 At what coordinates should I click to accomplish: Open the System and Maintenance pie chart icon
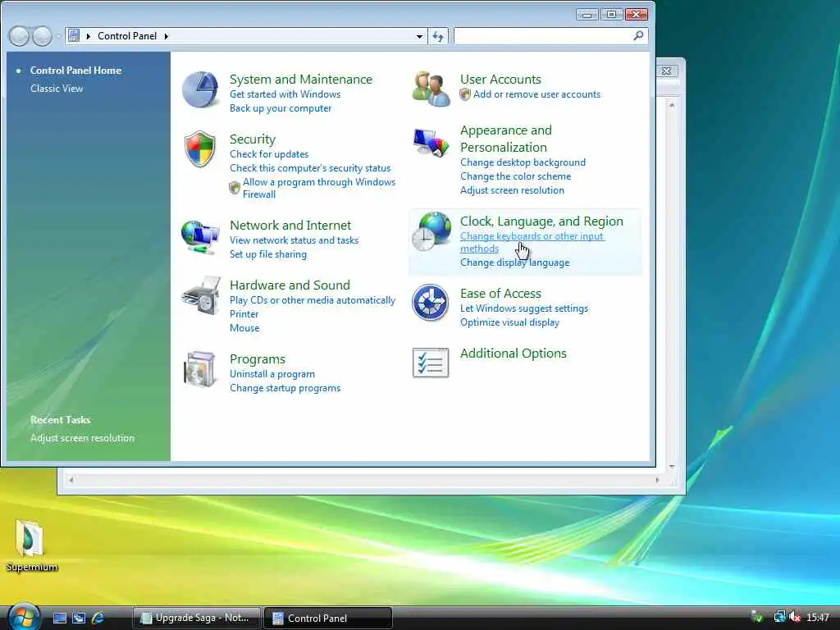(200, 89)
